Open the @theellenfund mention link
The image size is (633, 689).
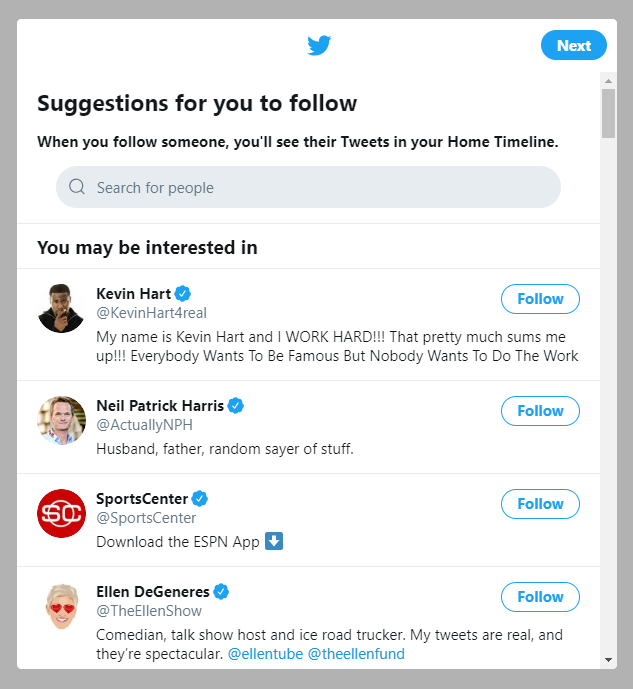pos(356,654)
